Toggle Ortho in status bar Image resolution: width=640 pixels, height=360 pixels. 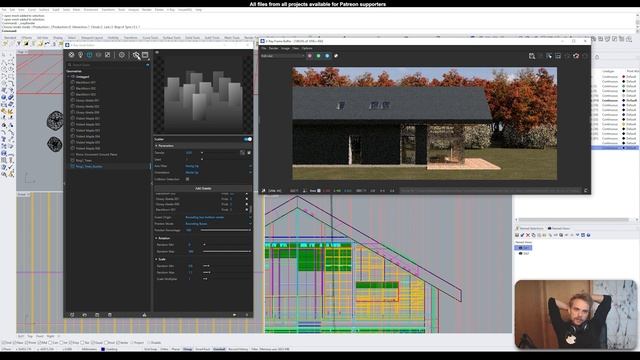(164, 349)
